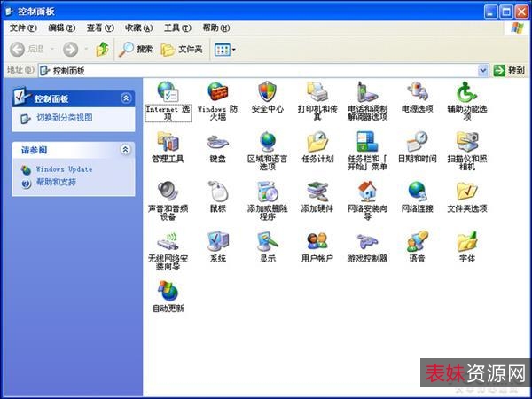
Task: Open the 文件夹选项 icon
Action: [467, 191]
